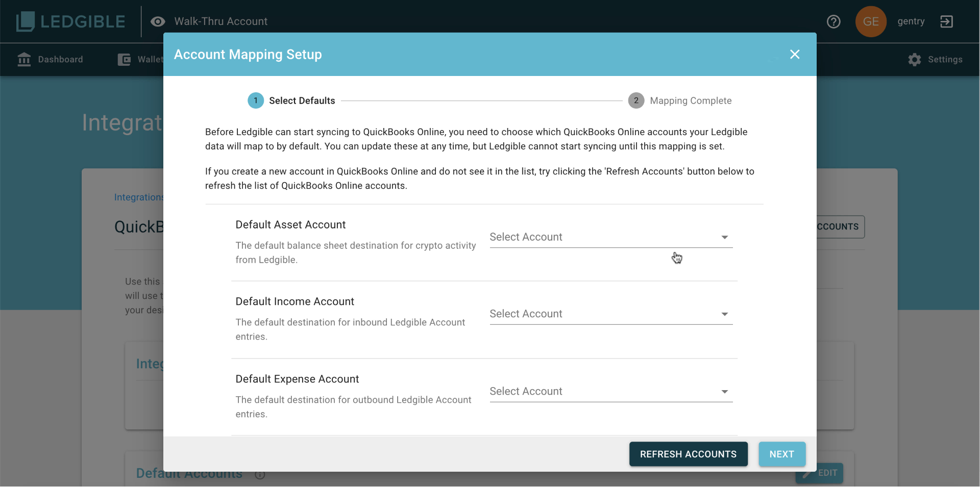Image resolution: width=980 pixels, height=487 pixels.
Task: Click the info icon beside Default Accounts
Action: (260, 475)
